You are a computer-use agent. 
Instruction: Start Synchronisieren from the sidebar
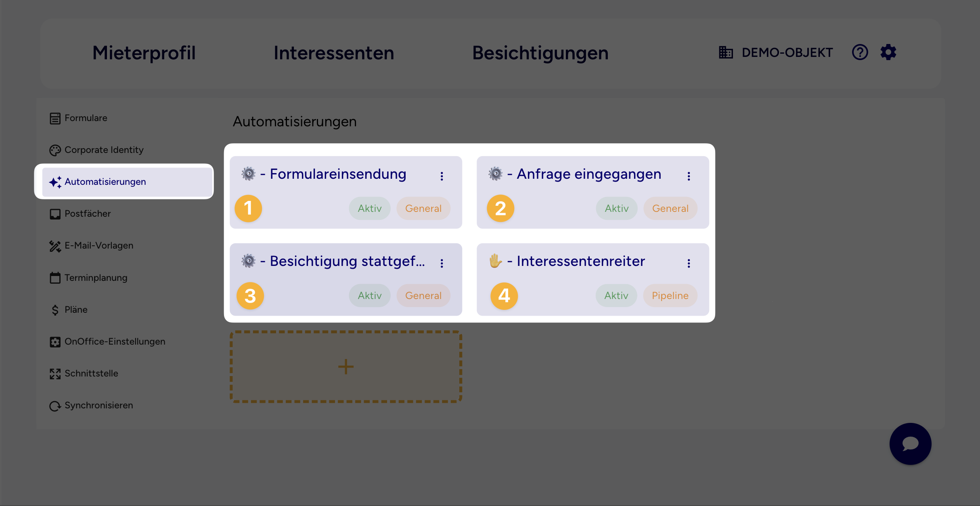click(99, 405)
